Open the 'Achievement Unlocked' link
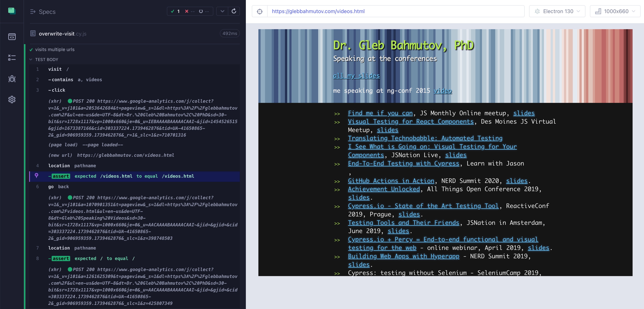This screenshot has height=309, width=644. pyautogui.click(x=384, y=189)
